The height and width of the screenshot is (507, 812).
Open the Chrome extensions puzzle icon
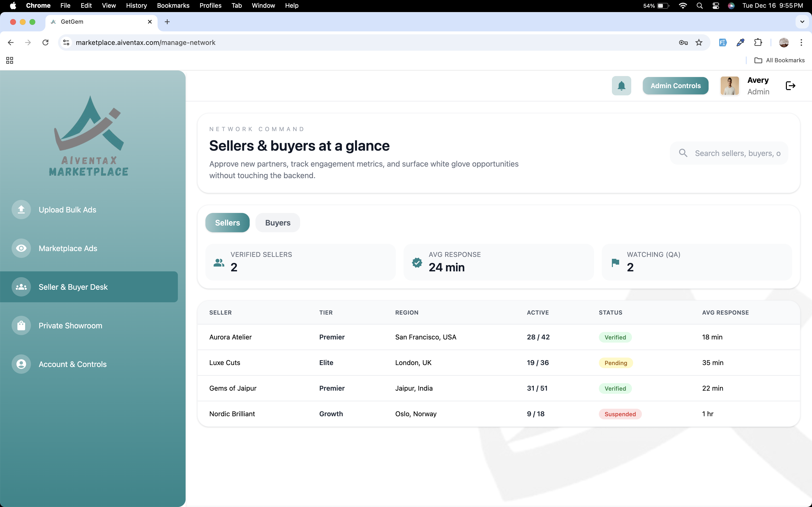click(758, 42)
